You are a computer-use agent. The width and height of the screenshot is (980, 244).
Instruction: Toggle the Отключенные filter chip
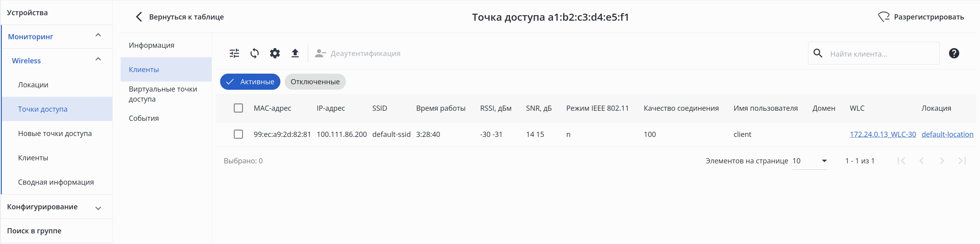[x=314, y=82]
